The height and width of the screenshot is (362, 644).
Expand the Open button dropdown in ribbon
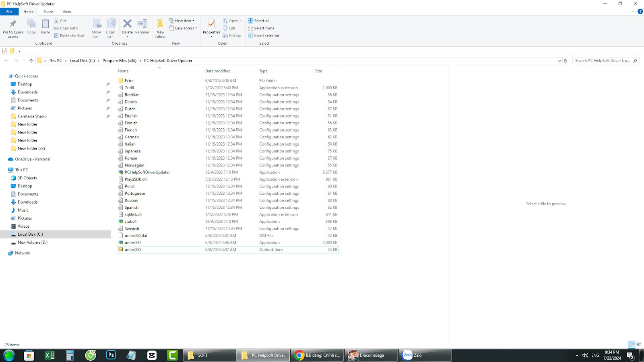[x=241, y=21]
